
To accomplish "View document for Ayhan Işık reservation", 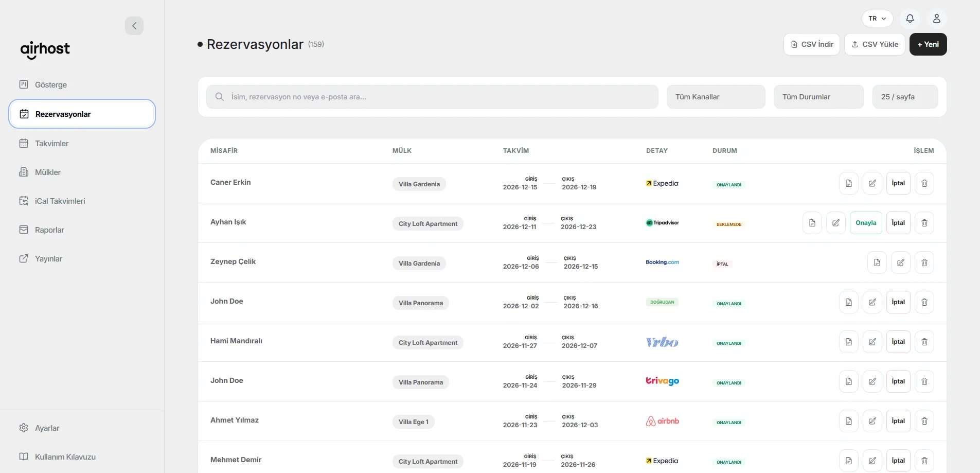I will tap(812, 223).
